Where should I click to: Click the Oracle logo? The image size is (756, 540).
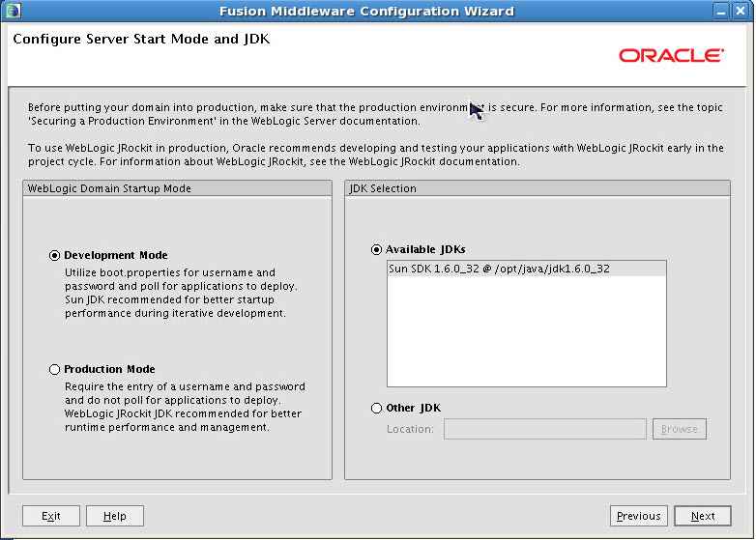pyautogui.click(x=671, y=56)
